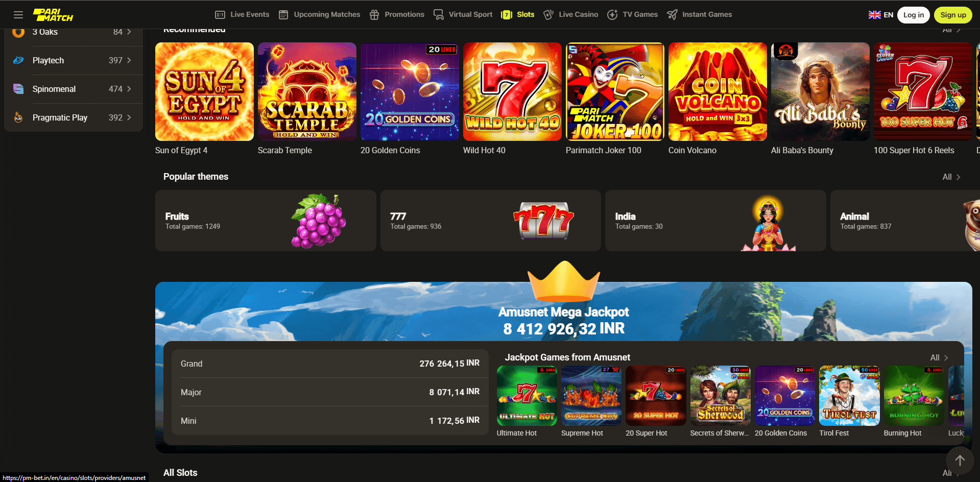Show all Popular themes
Viewport: 980px width, 482px height.
[x=951, y=177]
